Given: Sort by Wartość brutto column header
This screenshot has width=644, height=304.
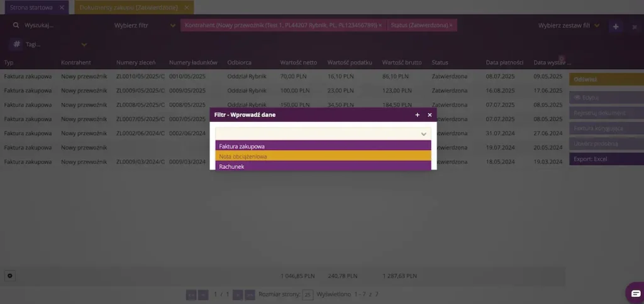Looking at the screenshot, I should 402,63.
